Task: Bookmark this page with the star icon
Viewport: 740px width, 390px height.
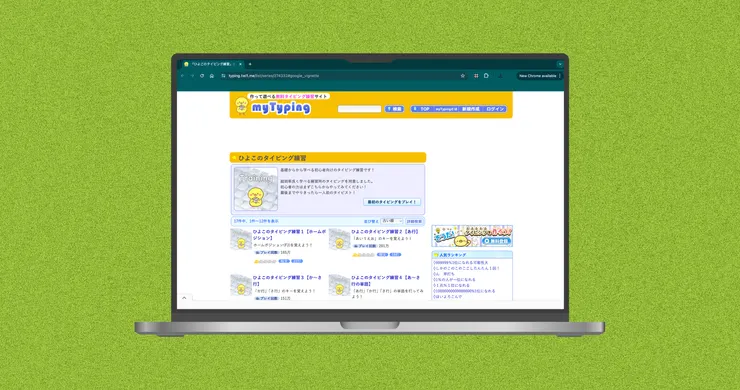Action: (462, 76)
